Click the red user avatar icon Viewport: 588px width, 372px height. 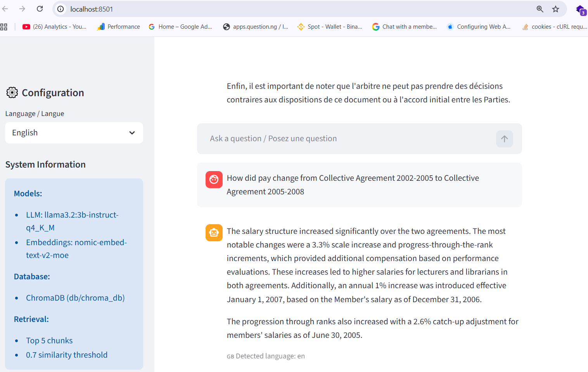tap(214, 180)
